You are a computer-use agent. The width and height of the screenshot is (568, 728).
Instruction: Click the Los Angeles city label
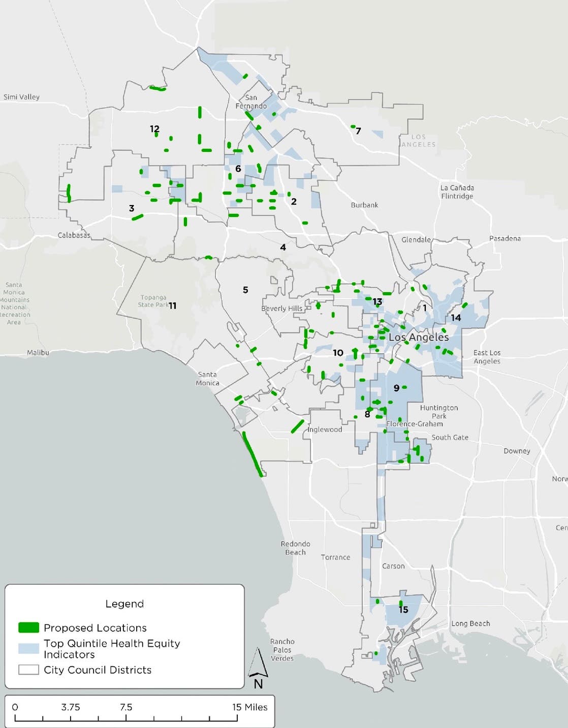coord(419,337)
